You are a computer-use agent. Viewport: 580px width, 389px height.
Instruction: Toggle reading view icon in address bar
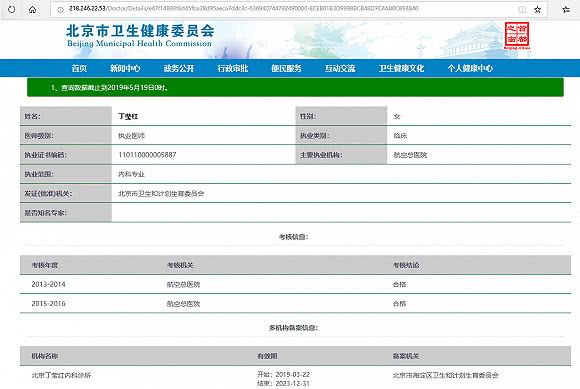point(522,10)
